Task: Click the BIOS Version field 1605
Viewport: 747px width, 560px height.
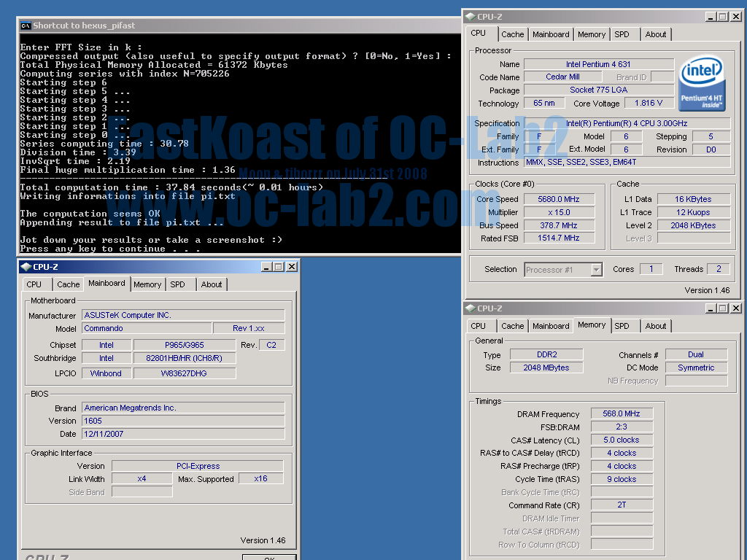Action: pyautogui.click(x=183, y=421)
